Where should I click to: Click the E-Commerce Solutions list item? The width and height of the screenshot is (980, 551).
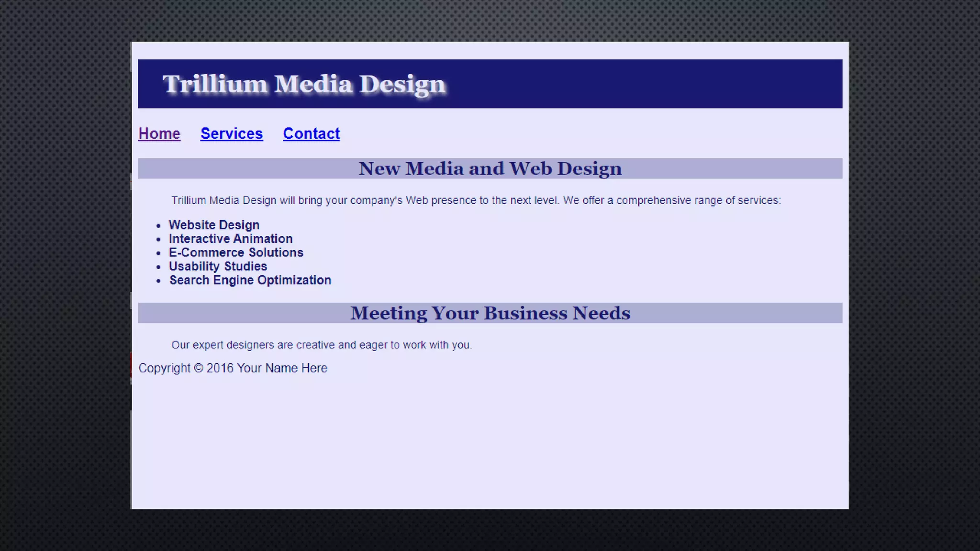(x=236, y=253)
